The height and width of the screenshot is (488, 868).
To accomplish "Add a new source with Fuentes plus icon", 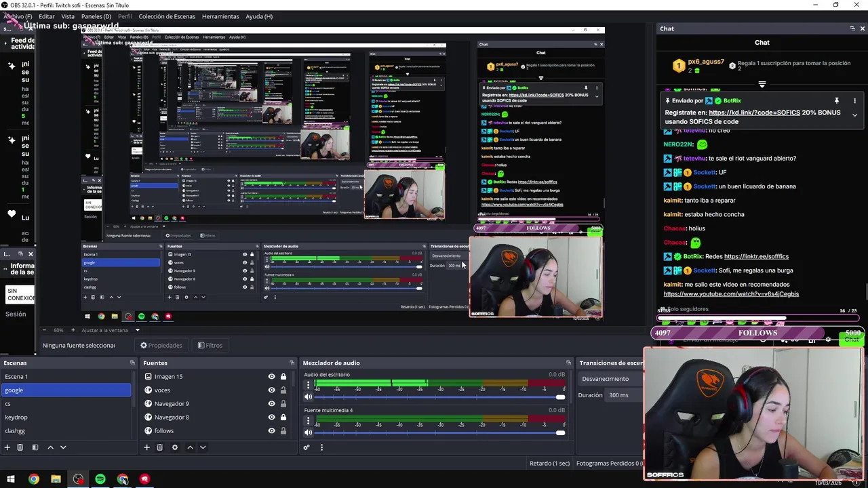I will tap(146, 447).
